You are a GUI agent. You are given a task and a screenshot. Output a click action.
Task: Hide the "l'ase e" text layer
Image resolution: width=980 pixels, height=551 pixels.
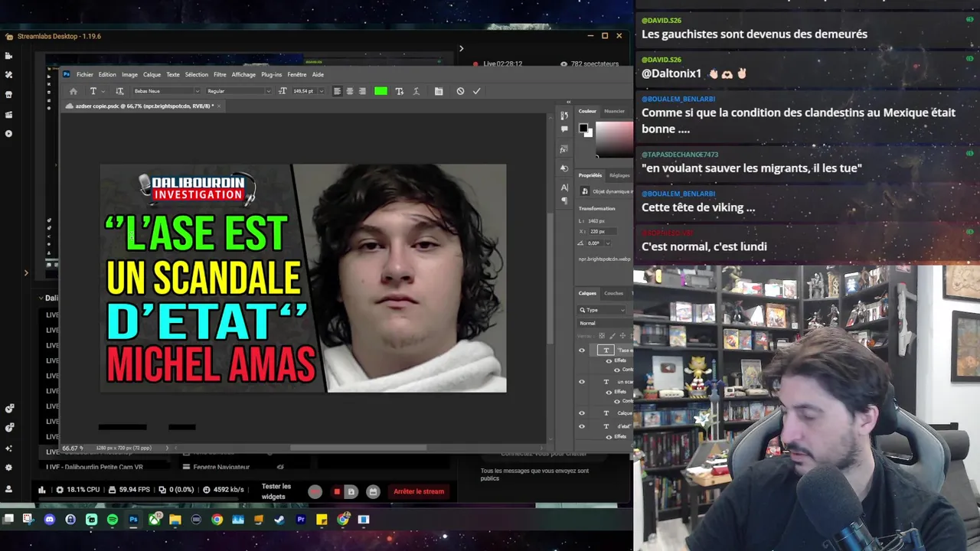[582, 350]
